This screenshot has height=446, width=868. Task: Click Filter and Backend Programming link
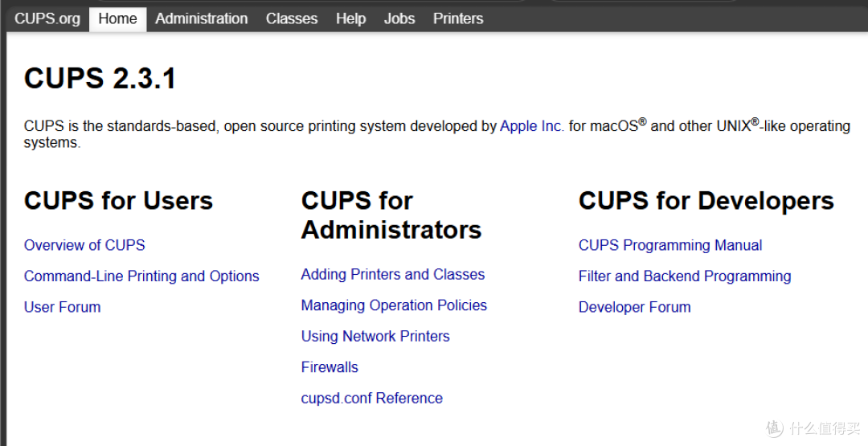pyautogui.click(x=685, y=276)
